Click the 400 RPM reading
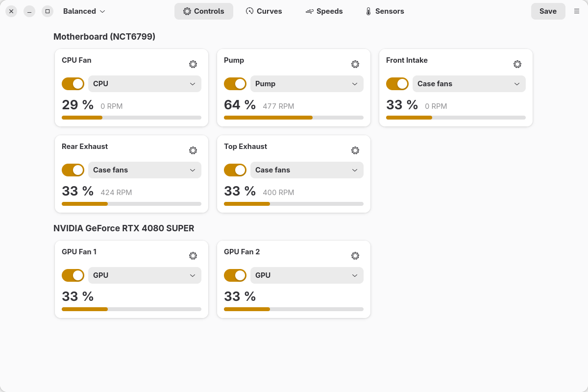 coord(278,193)
